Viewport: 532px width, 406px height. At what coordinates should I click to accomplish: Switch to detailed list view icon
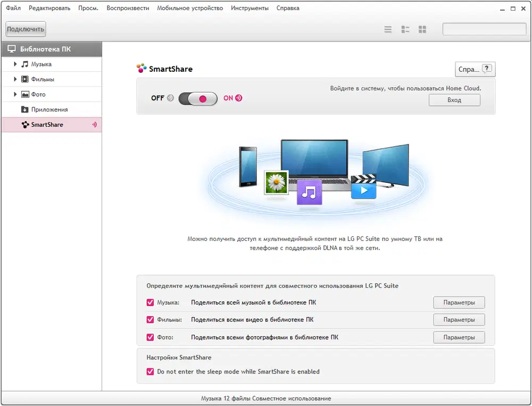tap(405, 29)
